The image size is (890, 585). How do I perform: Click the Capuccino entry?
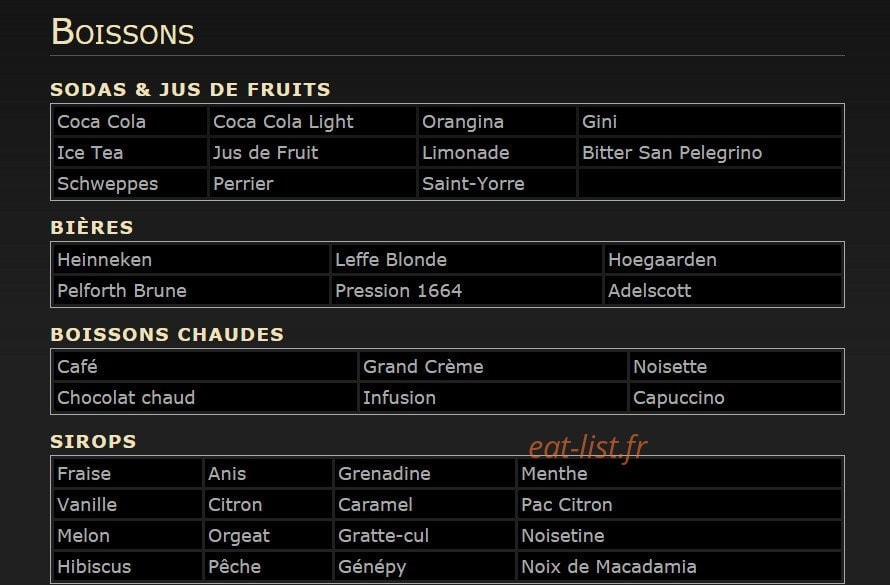pyautogui.click(x=736, y=398)
